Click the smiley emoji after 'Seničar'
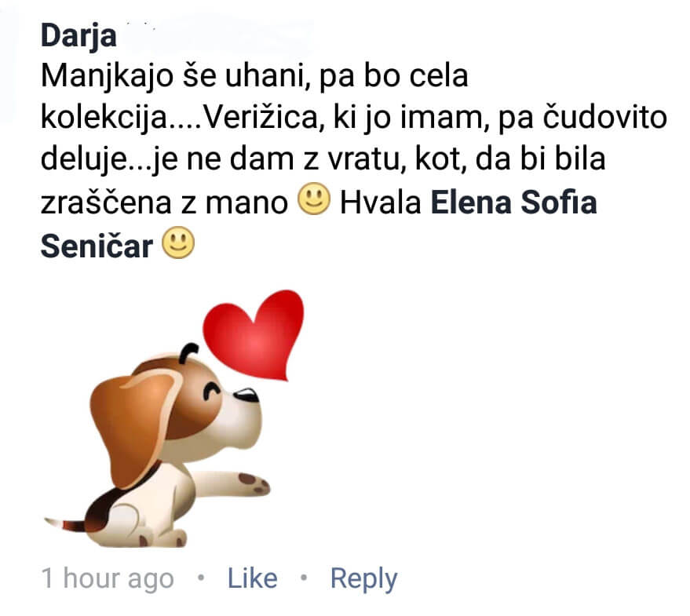 pos(178,242)
